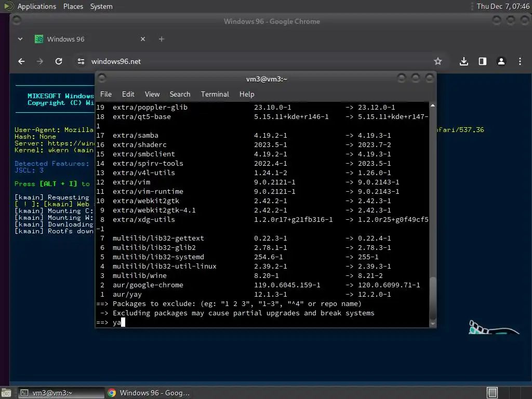532x399 pixels.
Task: Expand the tab search chevron
Action: pyautogui.click(x=20, y=39)
